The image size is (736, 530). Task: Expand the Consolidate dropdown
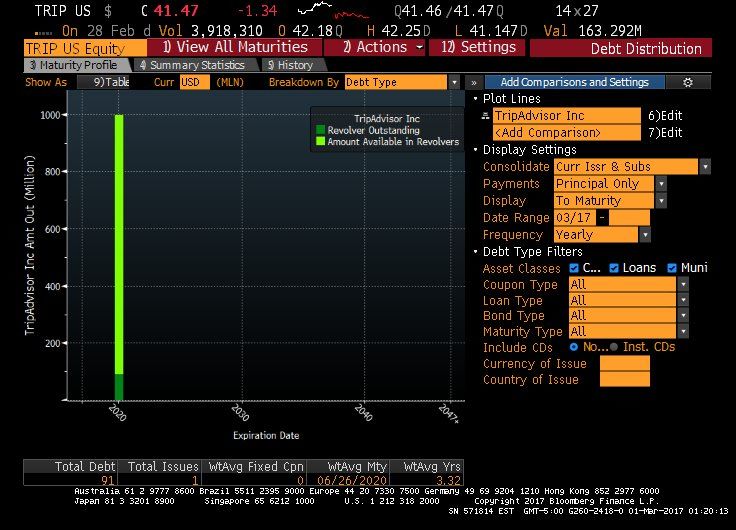tap(705, 167)
